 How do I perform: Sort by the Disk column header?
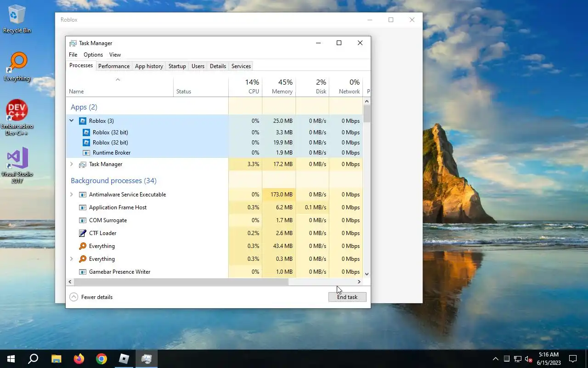[x=312, y=86]
